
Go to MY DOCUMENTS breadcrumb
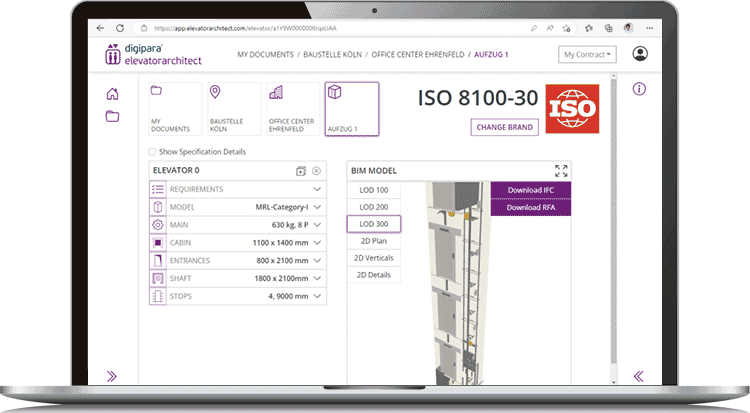[x=265, y=55]
